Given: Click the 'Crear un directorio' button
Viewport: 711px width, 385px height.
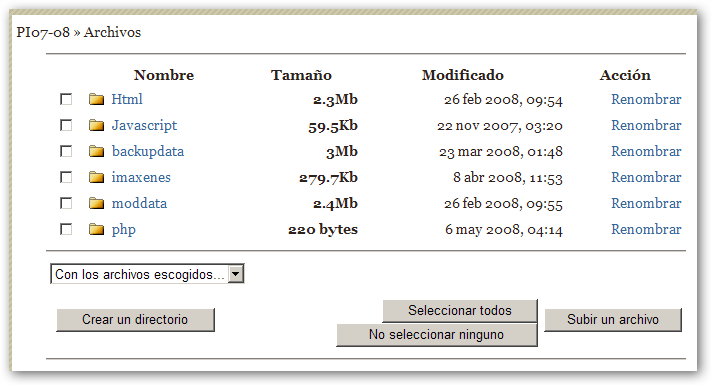Looking at the screenshot, I should (135, 320).
